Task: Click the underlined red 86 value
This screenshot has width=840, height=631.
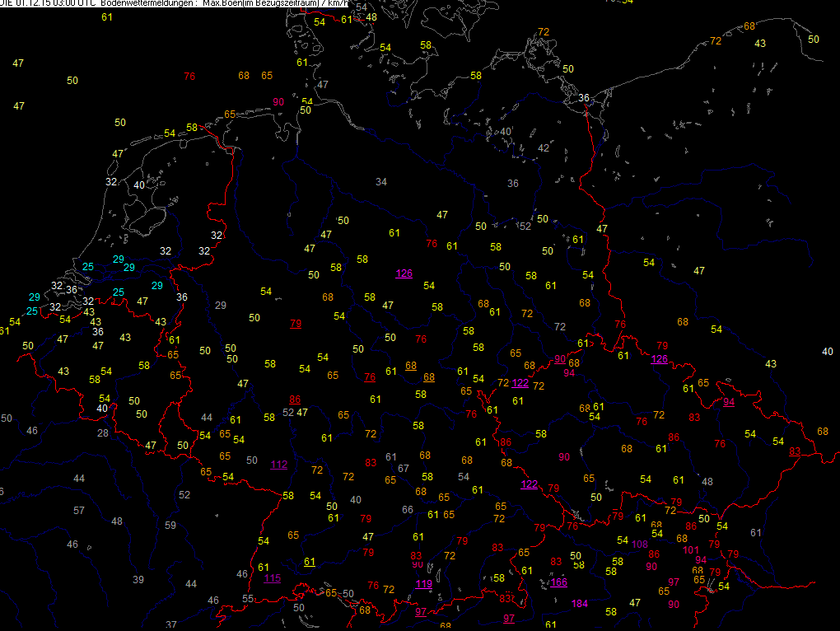Action: (295, 399)
